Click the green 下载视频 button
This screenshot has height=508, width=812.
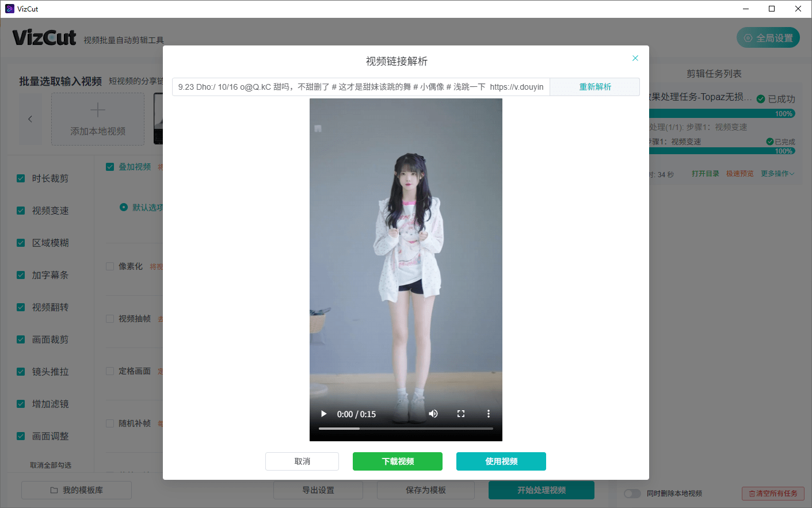pyautogui.click(x=398, y=461)
